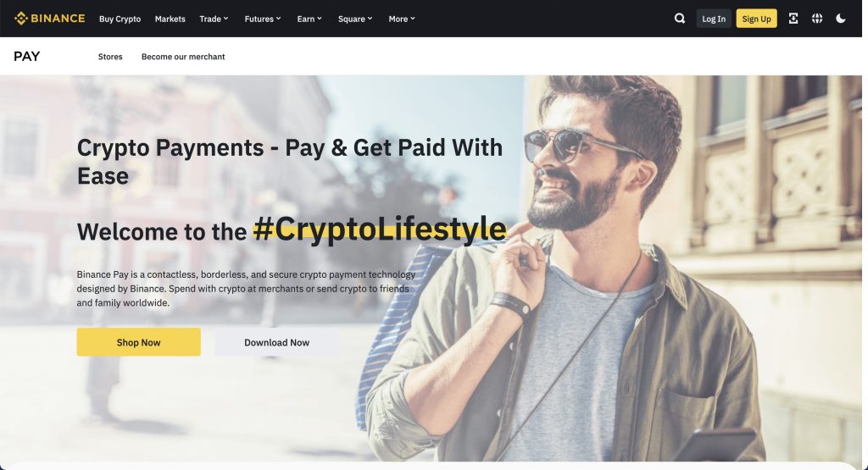Click the Shop Now button

(138, 342)
